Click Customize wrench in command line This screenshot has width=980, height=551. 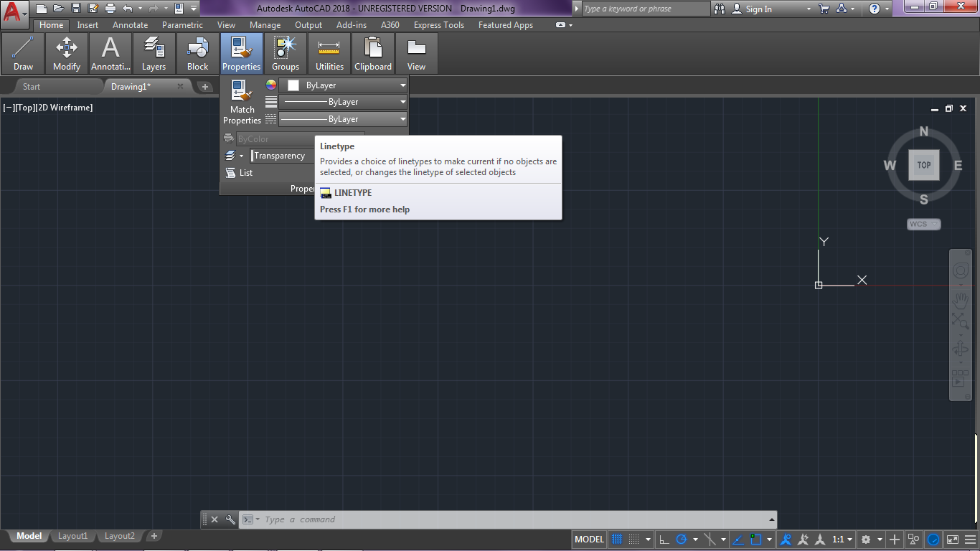pyautogui.click(x=230, y=519)
